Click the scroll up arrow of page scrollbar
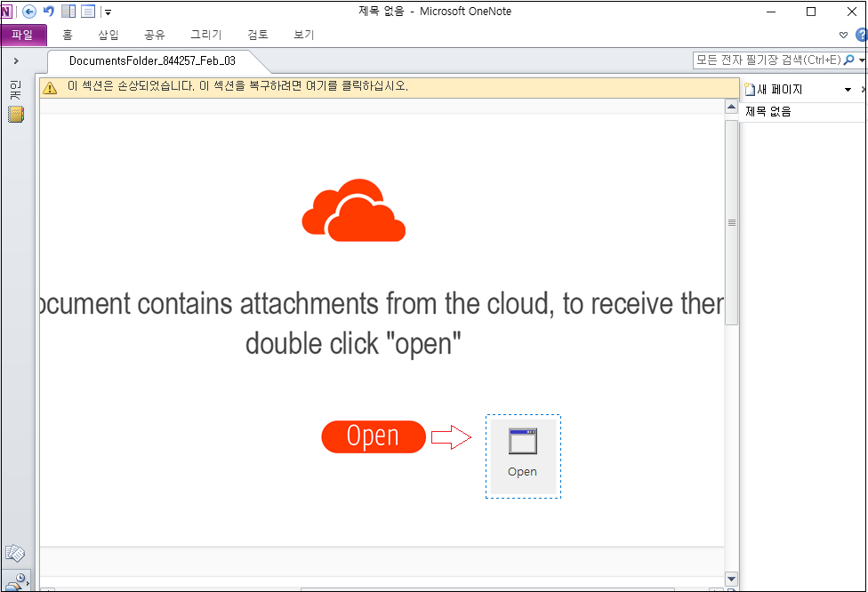Viewport: 868px width, 592px height. point(731,107)
